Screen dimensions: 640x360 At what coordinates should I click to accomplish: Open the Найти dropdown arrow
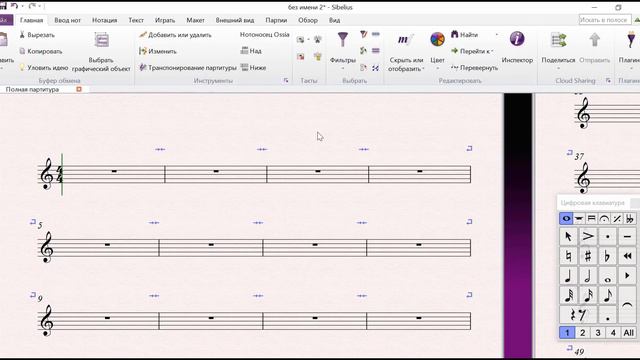[497, 35]
